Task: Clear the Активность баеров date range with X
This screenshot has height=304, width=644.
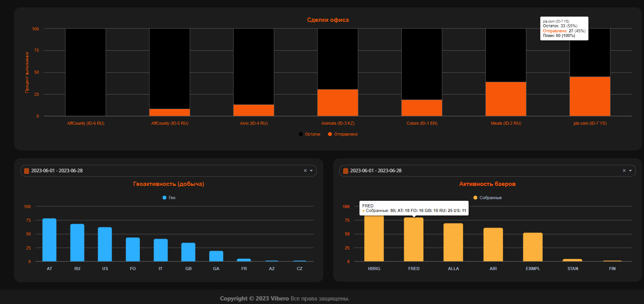Action: coord(624,171)
